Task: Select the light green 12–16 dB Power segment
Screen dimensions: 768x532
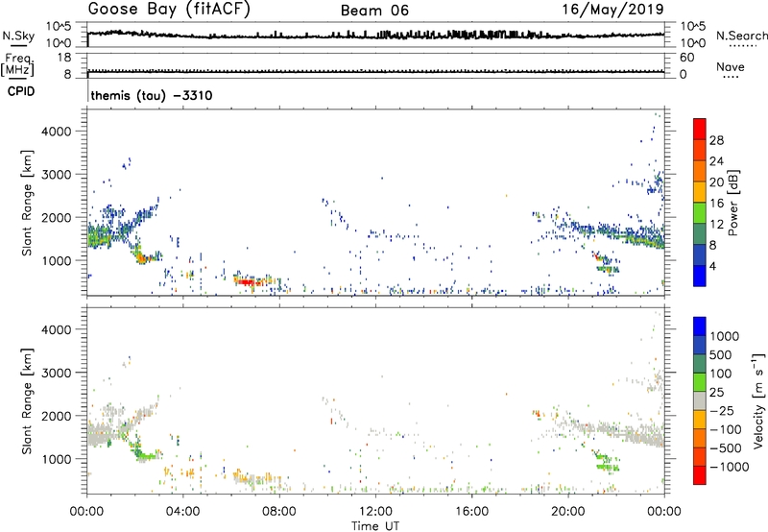Action: 700,212
